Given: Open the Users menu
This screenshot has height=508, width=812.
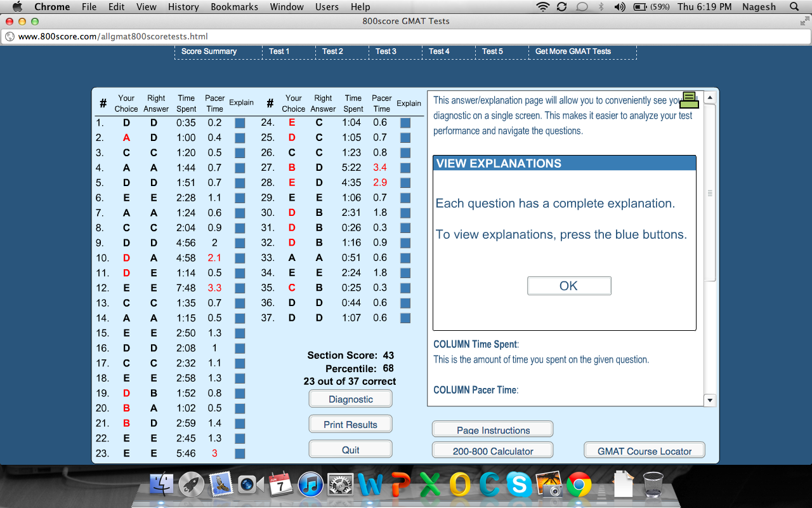Looking at the screenshot, I should click(x=327, y=7).
